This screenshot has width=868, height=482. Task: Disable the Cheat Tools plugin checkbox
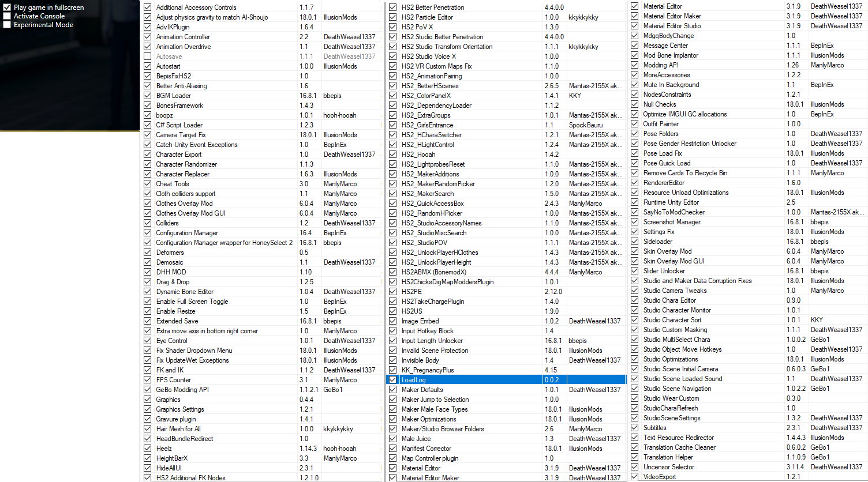click(148, 184)
